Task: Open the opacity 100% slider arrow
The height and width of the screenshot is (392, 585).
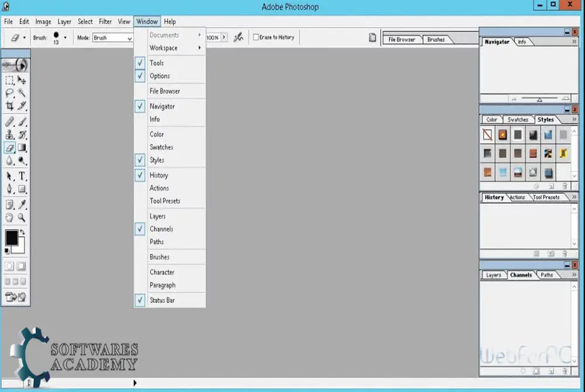Action: [224, 37]
